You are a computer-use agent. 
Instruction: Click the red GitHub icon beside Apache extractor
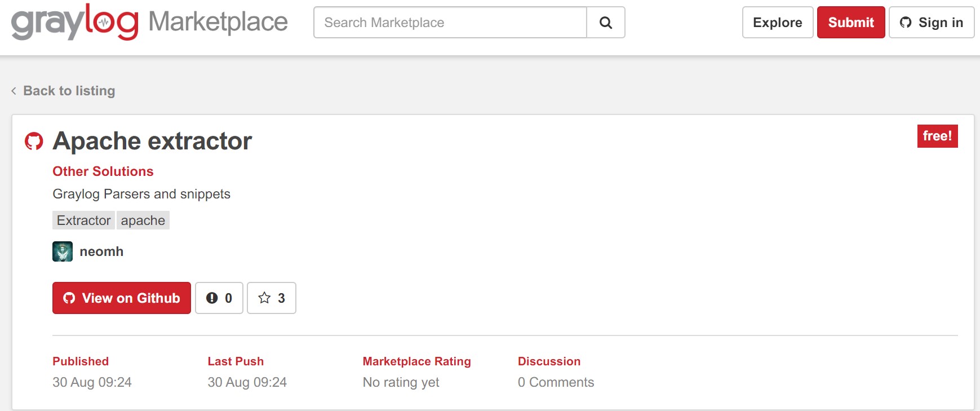pos(34,141)
